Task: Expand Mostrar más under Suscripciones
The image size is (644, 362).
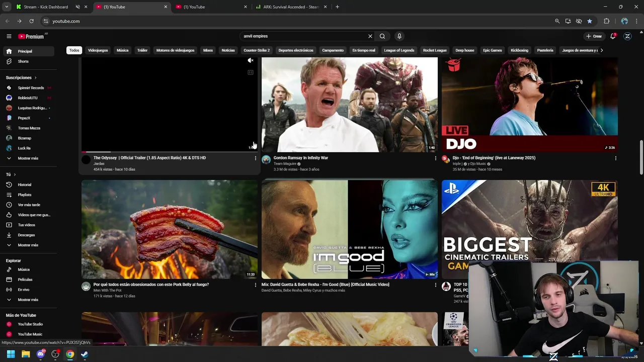Action: (x=28, y=158)
